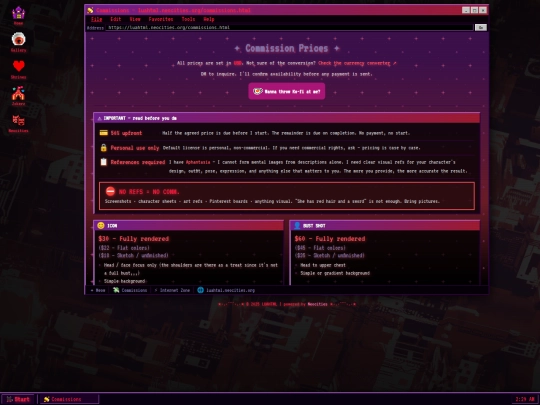Click the red no-entry icon in the warning box
This screenshot has height=405, width=540.
point(110,191)
